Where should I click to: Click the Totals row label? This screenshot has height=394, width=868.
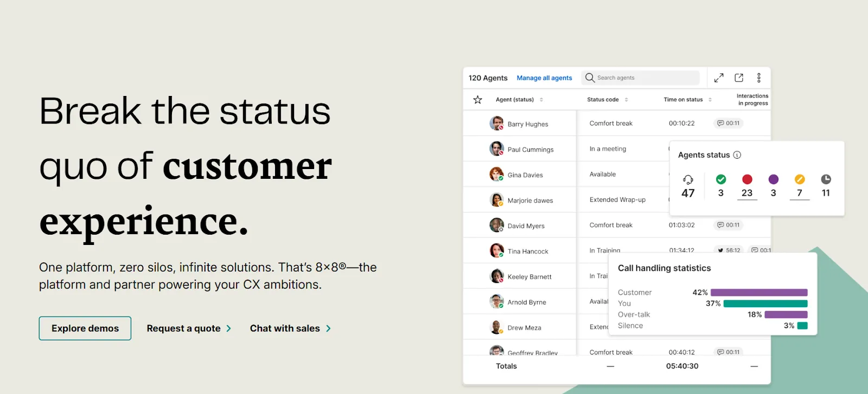click(x=506, y=366)
